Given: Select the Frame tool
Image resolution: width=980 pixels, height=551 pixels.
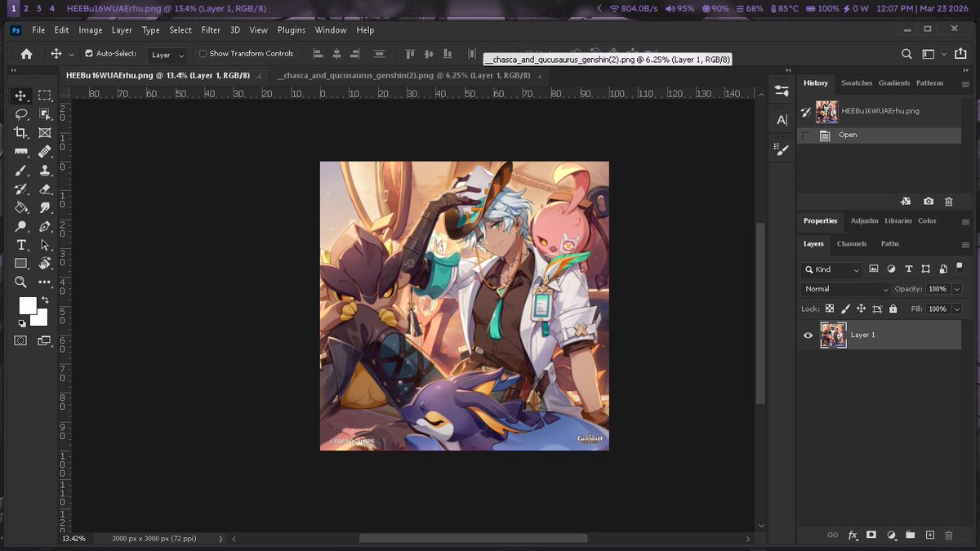Looking at the screenshot, I should pyautogui.click(x=45, y=132).
